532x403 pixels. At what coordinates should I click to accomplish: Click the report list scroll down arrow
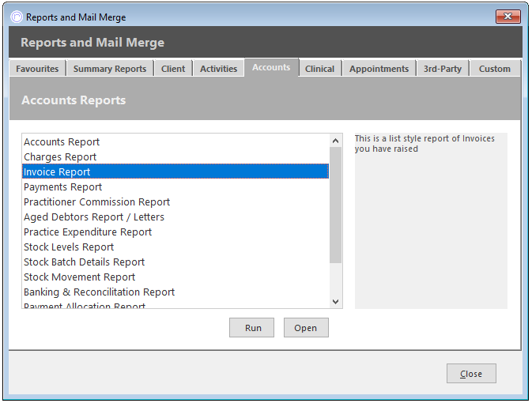pyautogui.click(x=335, y=302)
